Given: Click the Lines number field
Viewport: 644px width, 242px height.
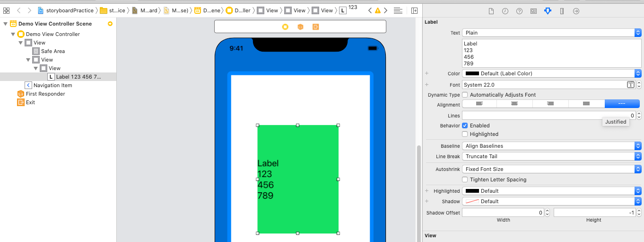Looking at the screenshot, I should pyautogui.click(x=549, y=116).
